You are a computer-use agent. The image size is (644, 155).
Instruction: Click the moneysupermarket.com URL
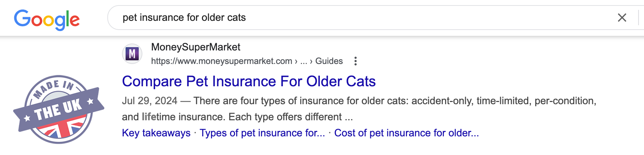[x=222, y=61]
